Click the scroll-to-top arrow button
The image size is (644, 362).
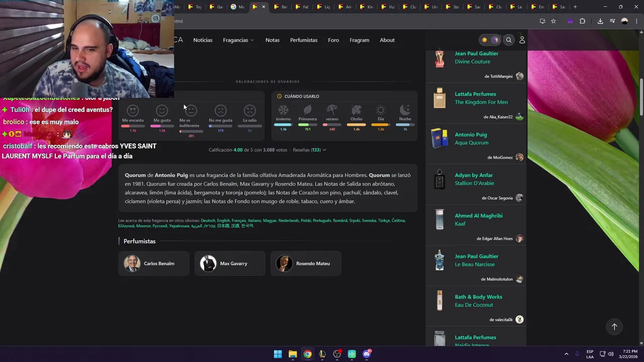[614, 327]
